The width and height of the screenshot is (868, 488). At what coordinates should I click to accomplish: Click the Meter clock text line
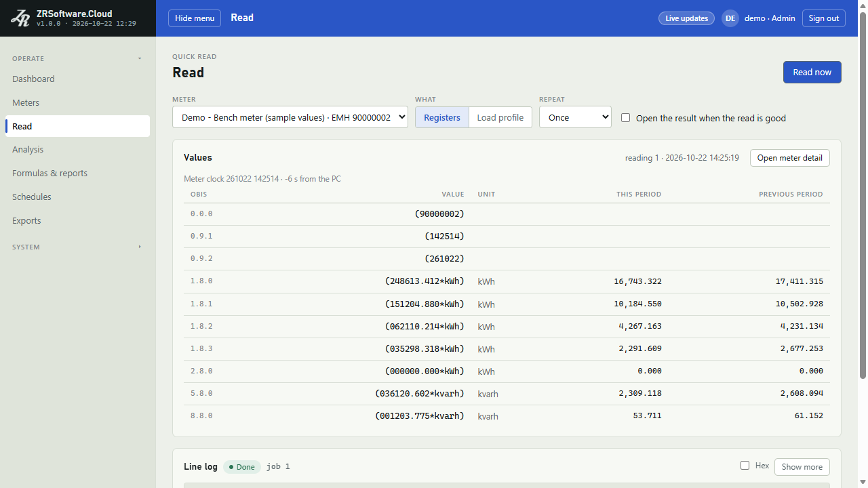pyautogui.click(x=262, y=179)
